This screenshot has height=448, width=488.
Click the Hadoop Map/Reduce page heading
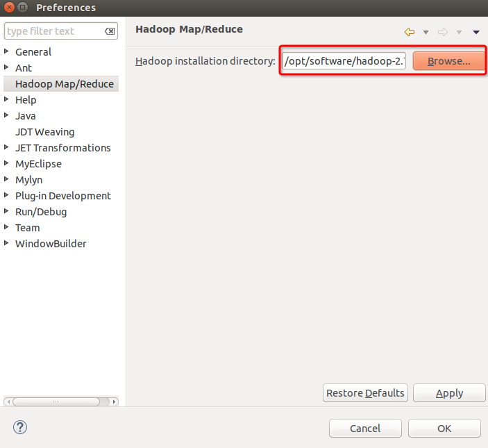[x=189, y=29]
